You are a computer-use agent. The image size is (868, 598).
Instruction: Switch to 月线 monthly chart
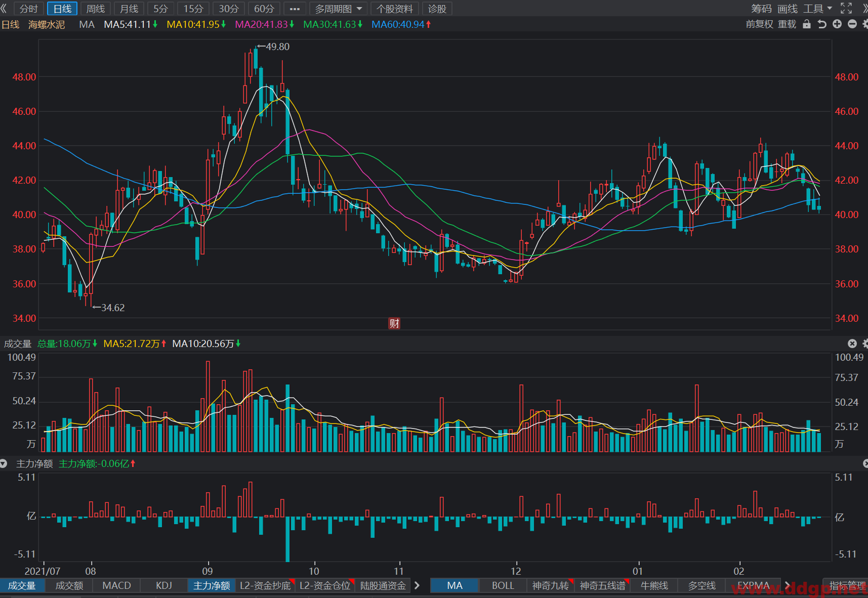click(129, 9)
